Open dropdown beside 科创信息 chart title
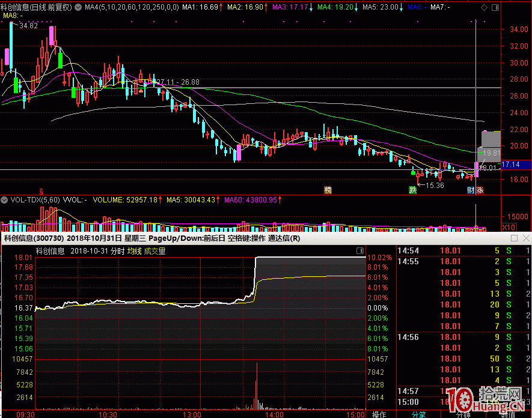 pyautogui.click(x=79, y=8)
